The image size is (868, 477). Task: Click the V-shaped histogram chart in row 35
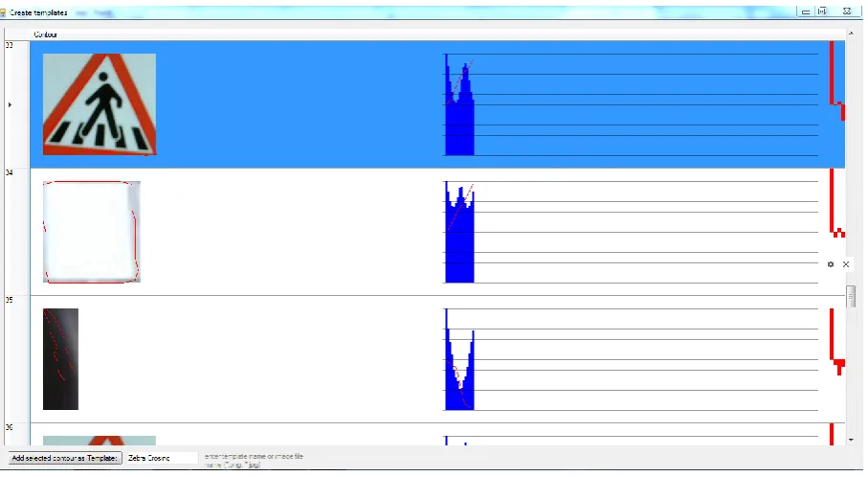[459, 360]
